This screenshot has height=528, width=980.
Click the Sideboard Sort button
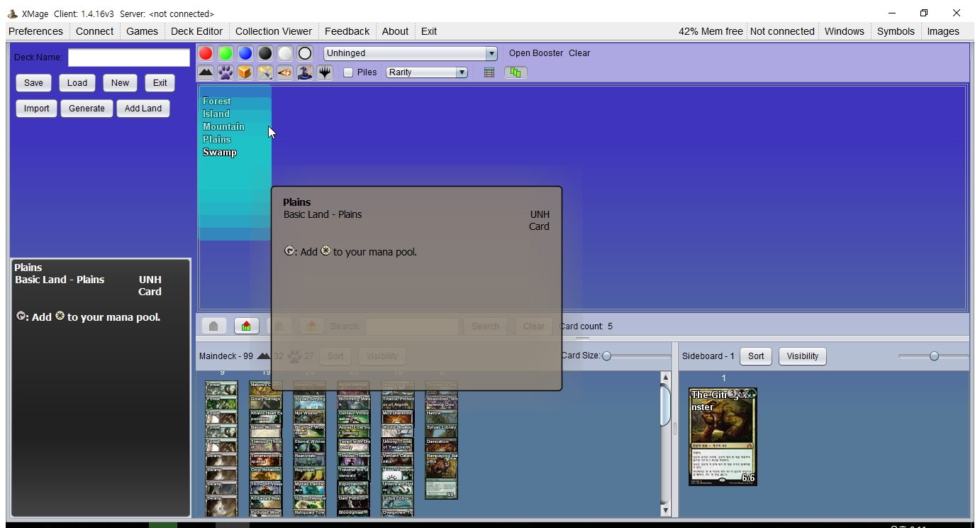[x=756, y=356]
